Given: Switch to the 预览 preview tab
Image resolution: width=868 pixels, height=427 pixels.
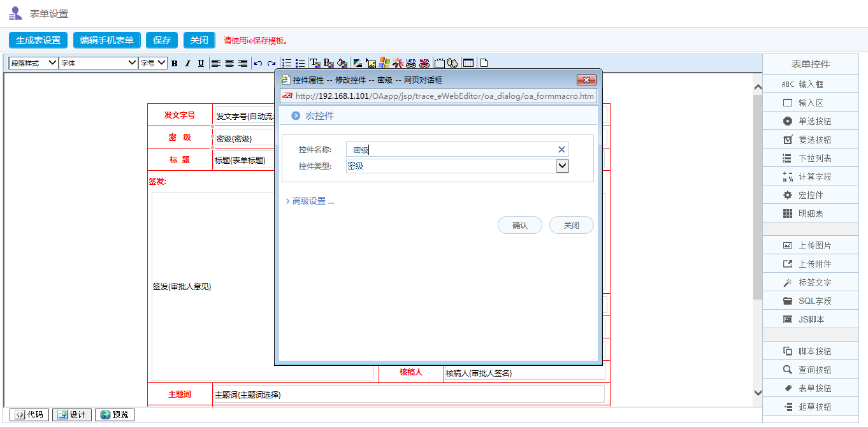Looking at the screenshot, I should pos(115,414).
